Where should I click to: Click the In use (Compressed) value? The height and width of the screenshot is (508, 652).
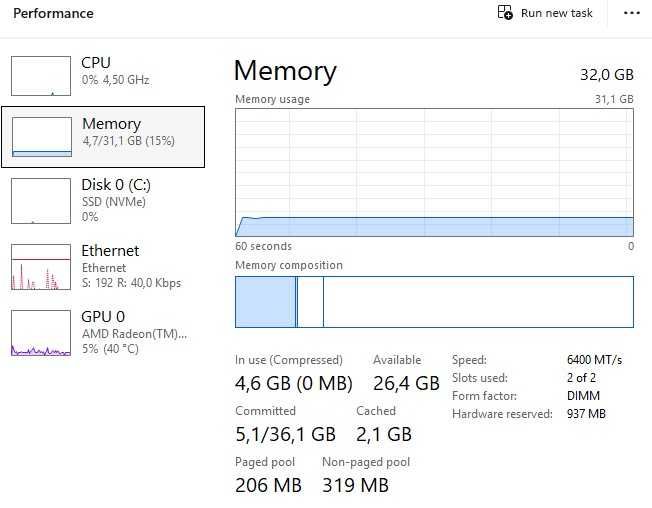[x=294, y=383]
